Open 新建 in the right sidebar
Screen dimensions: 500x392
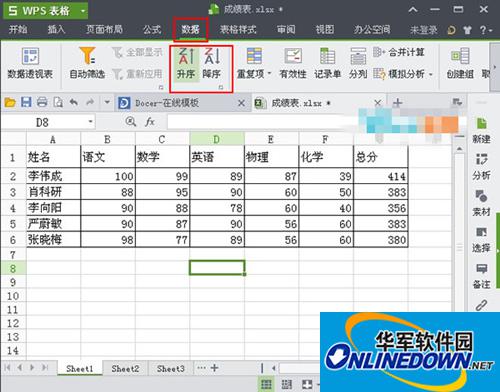[x=481, y=130]
